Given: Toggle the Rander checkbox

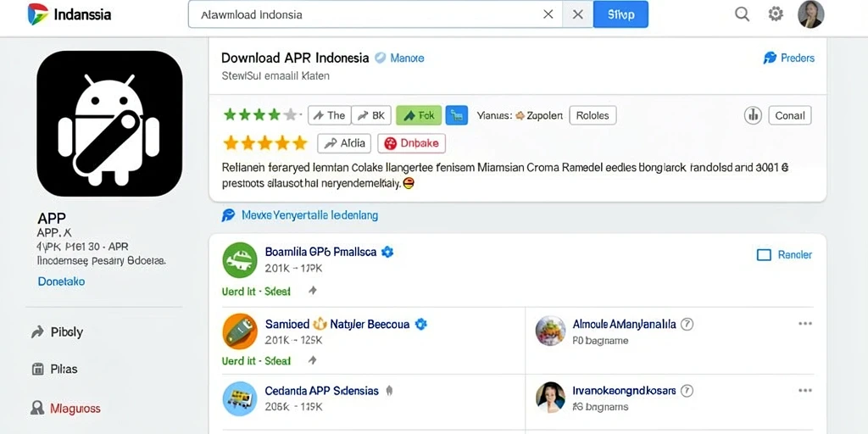Looking at the screenshot, I should tap(764, 254).
